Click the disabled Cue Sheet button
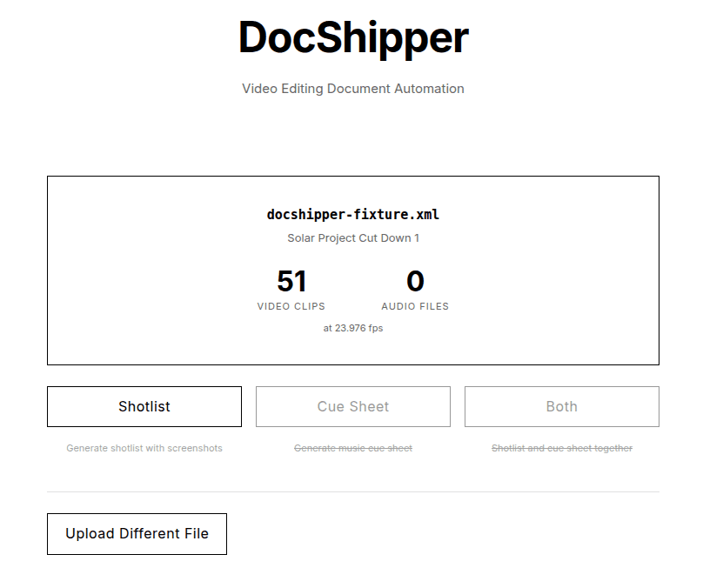 click(352, 406)
